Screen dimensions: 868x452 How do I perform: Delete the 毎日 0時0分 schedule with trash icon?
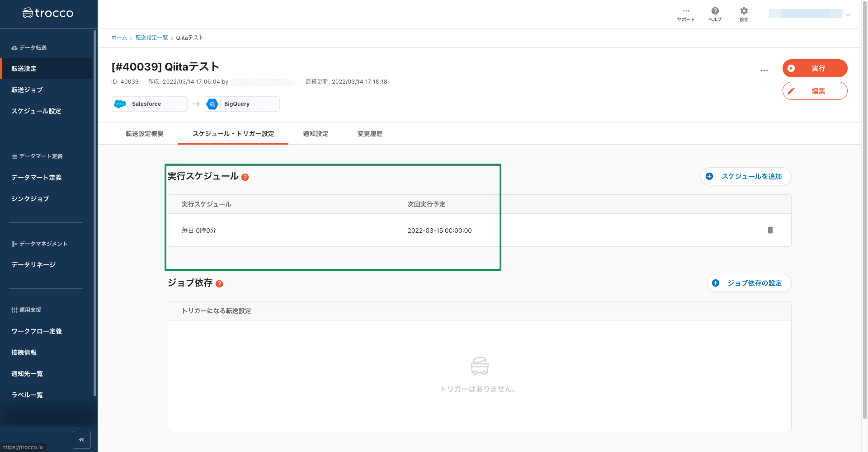(770, 230)
